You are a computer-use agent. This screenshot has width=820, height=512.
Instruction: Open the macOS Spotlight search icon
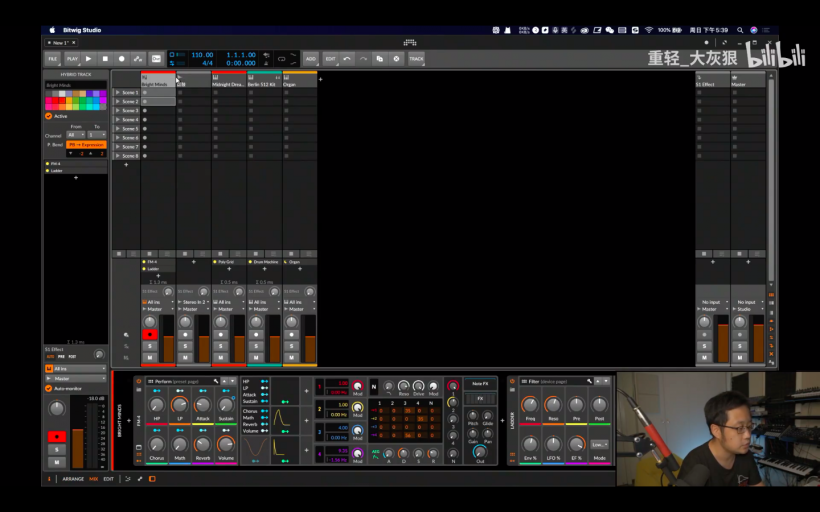coord(740,30)
